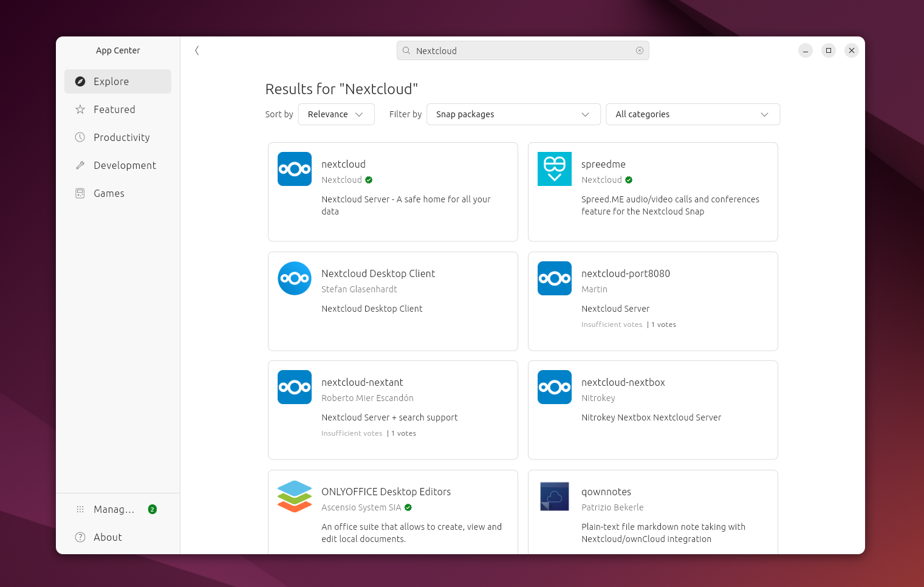Click qownnotes markdown note taking description
924x587 pixels.
663,533
